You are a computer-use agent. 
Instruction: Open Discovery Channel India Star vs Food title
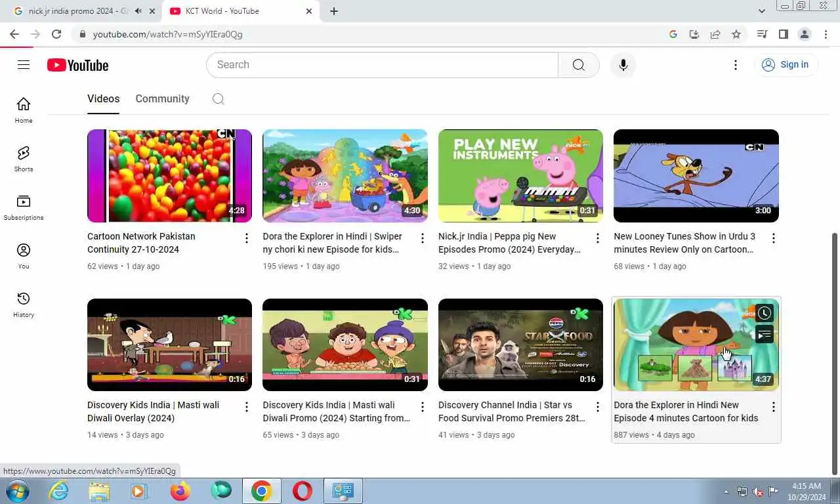pyautogui.click(x=512, y=411)
